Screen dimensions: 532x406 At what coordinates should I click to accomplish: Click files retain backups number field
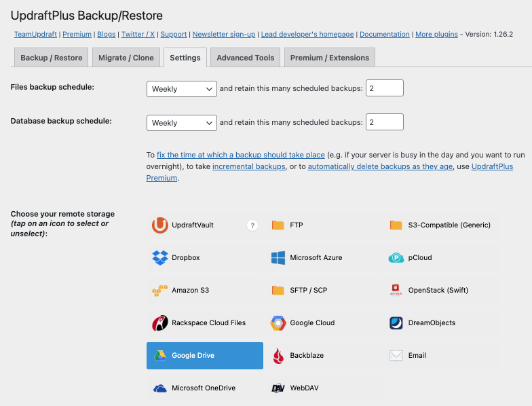(x=384, y=88)
